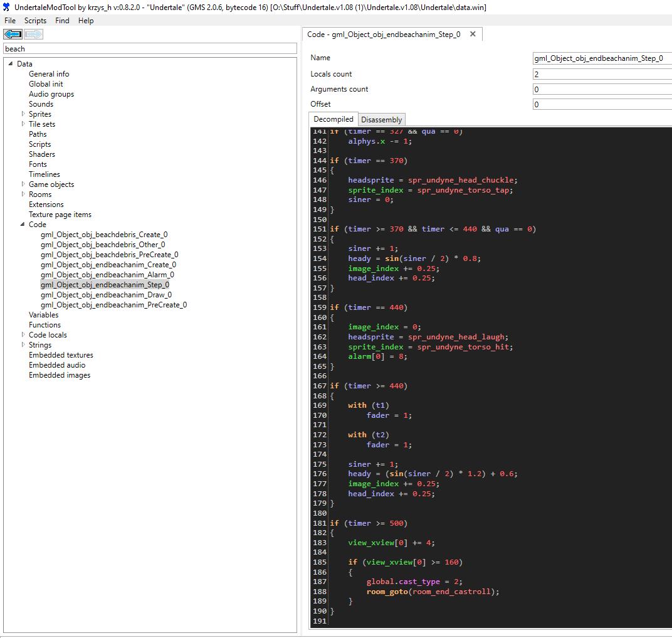Click spr_undyne_head_chuckle in the code

(x=461, y=180)
